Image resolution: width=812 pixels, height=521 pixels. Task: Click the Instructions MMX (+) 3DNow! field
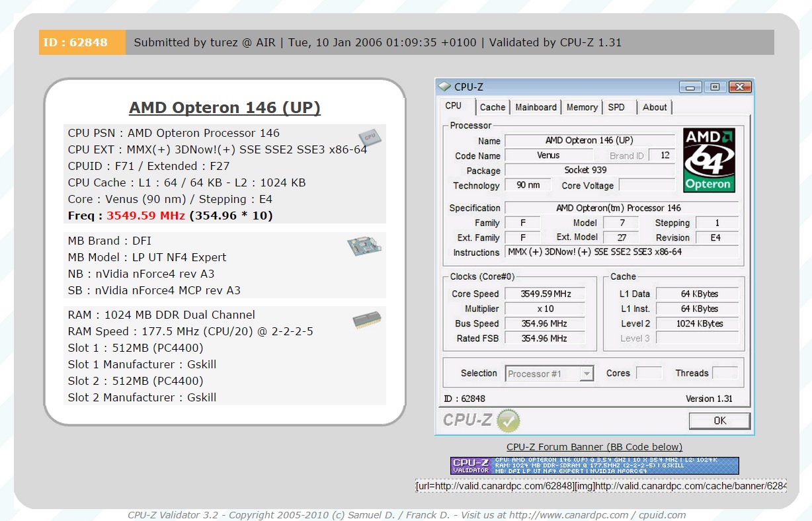click(x=622, y=252)
